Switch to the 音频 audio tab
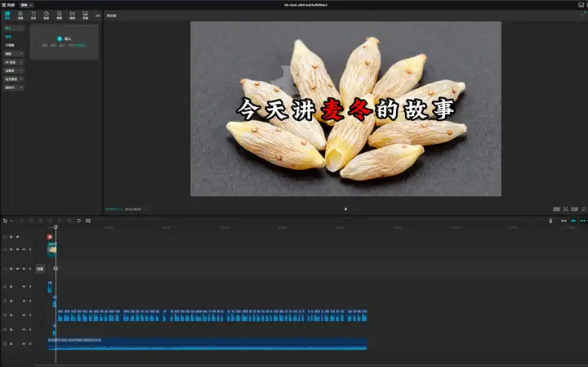Screen dimensions: 588x367 [20, 15]
